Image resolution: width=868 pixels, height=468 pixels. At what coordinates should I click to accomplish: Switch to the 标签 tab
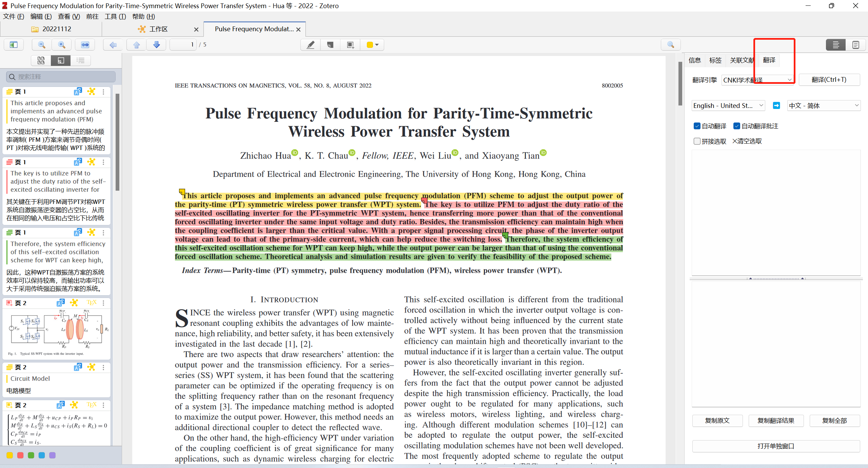pyautogui.click(x=715, y=60)
